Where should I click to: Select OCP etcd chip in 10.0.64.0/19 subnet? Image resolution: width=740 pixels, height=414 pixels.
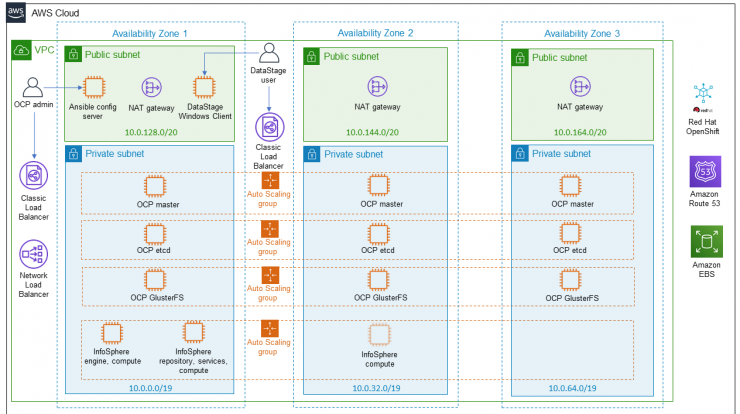[x=570, y=233]
